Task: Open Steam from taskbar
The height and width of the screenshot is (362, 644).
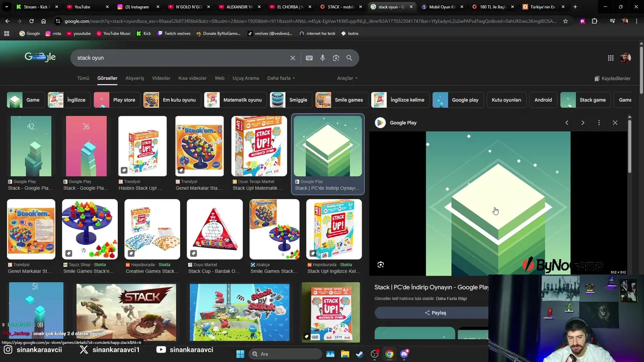Action: pos(360,354)
